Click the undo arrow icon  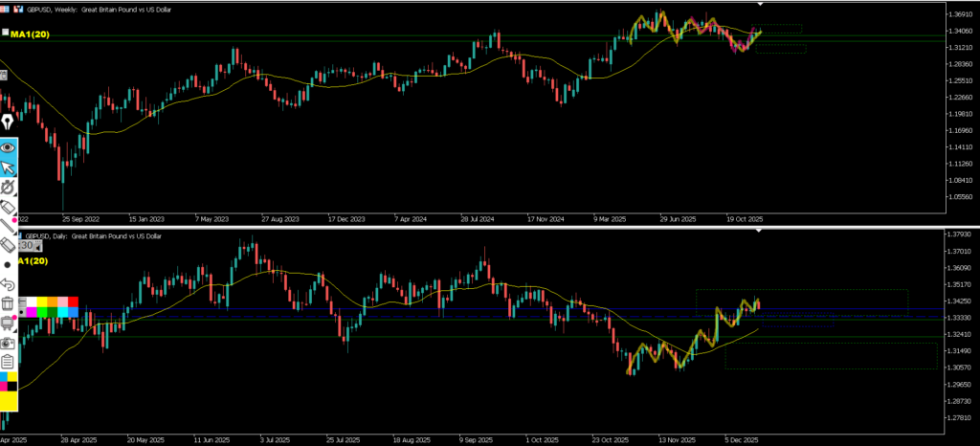tap(8, 284)
